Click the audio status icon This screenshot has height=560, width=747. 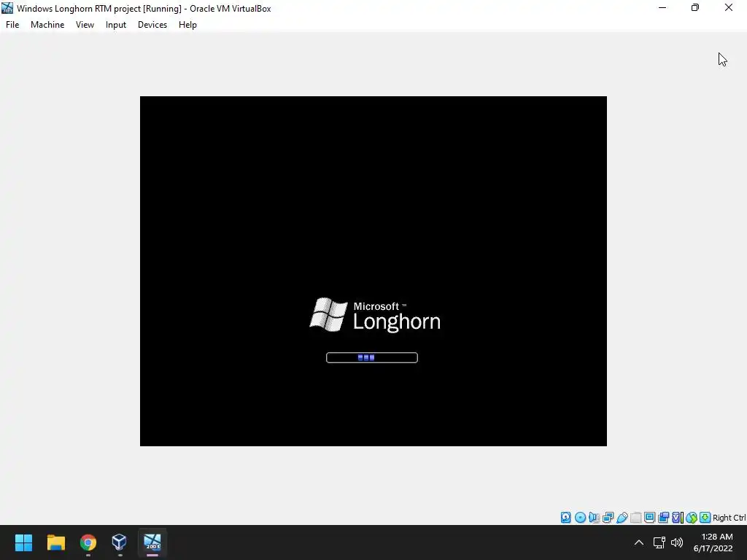point(594,518)
